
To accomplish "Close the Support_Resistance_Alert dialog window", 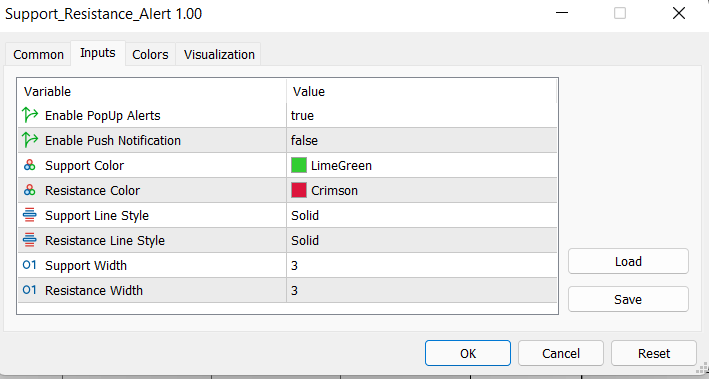I will coord(679,13).
